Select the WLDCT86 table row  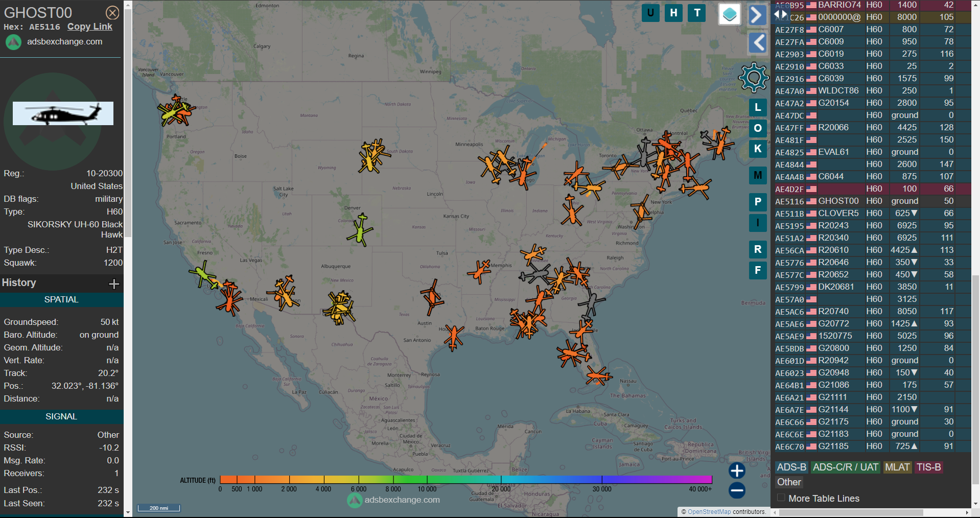(872, 91)
